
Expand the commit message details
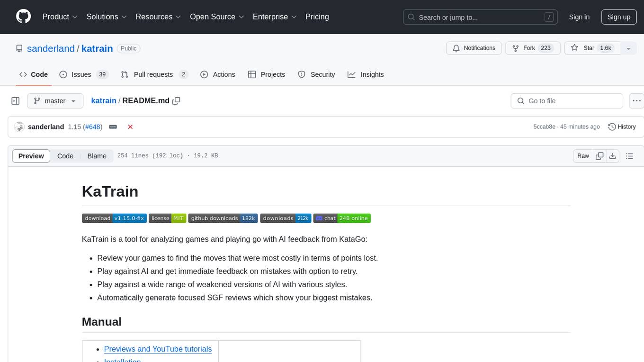[113, 127]
